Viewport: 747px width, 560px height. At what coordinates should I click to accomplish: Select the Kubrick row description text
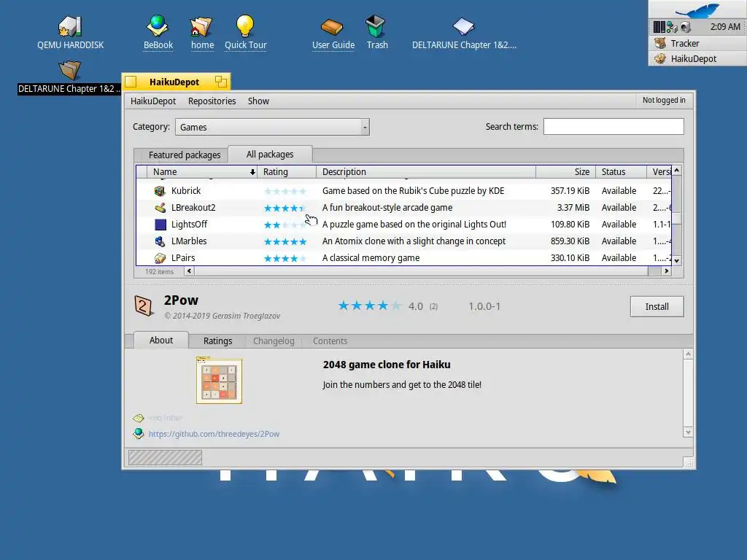[x=413, y=191]
